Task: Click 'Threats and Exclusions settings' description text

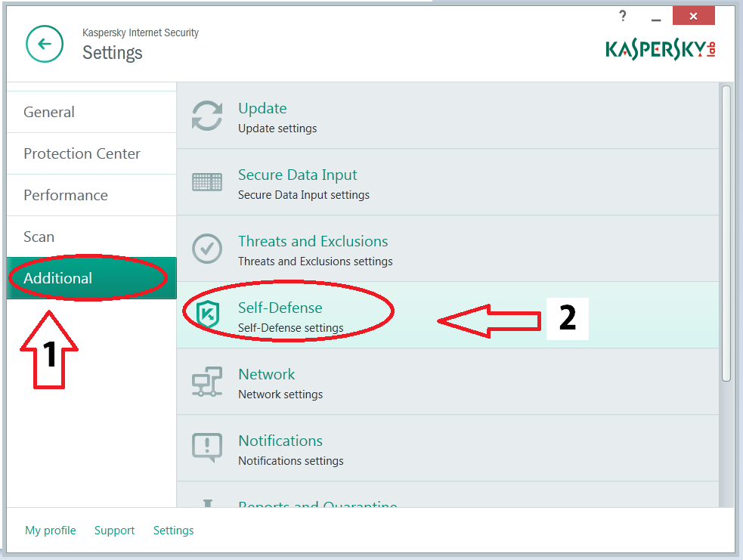Action: (x=315, y=261)
